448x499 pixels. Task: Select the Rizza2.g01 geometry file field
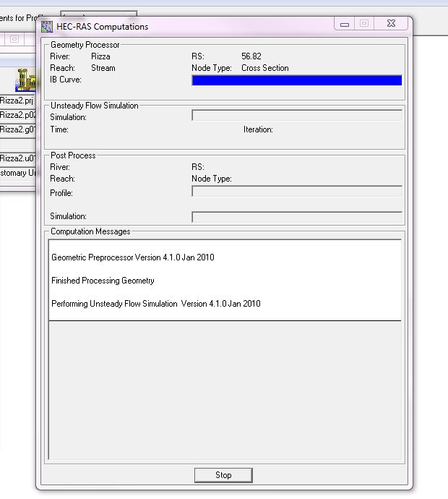coord(17,129)
